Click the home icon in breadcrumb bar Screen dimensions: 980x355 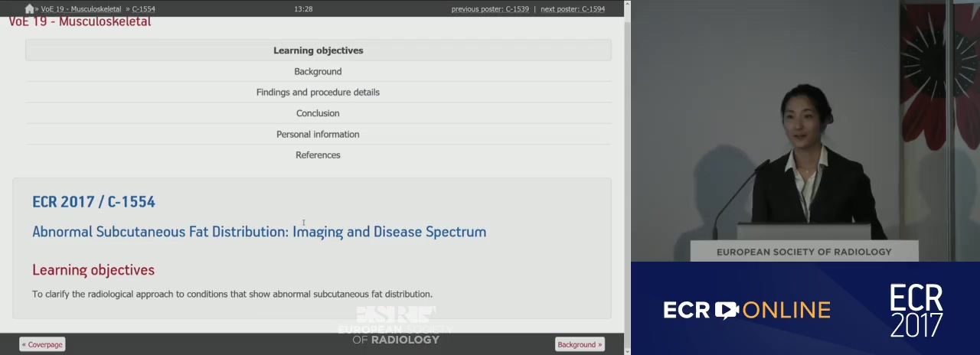click(x=29, y=9)
